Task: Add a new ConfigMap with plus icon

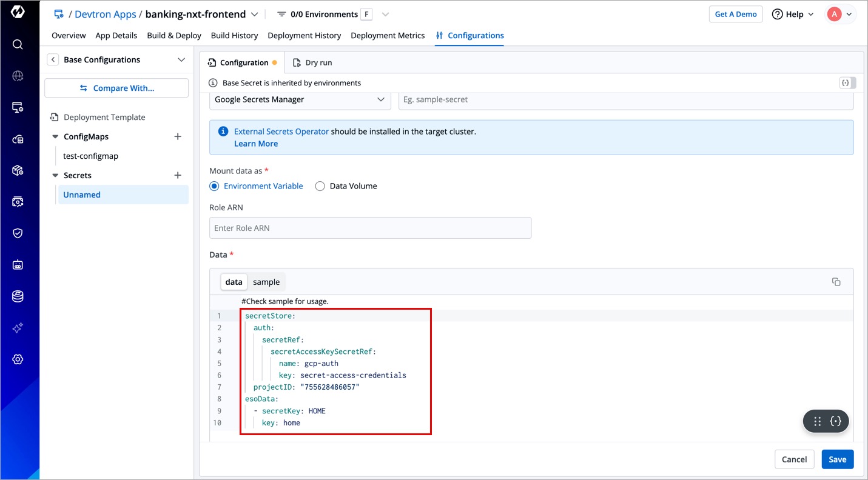Action: pyautogui.click(x=178, y=136)
